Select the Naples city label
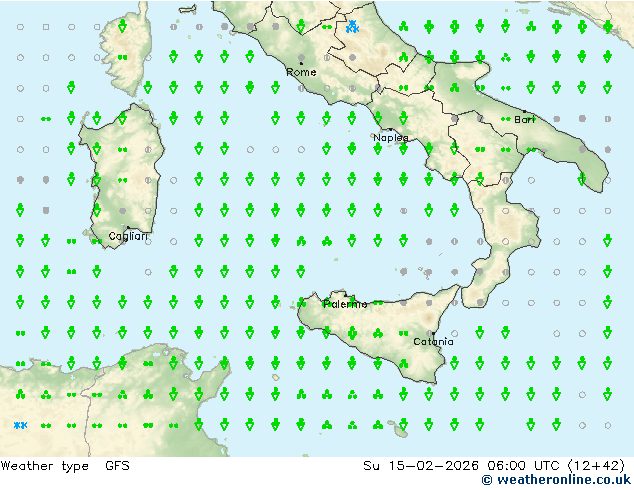634x490 pixels. tap(391, 138)
